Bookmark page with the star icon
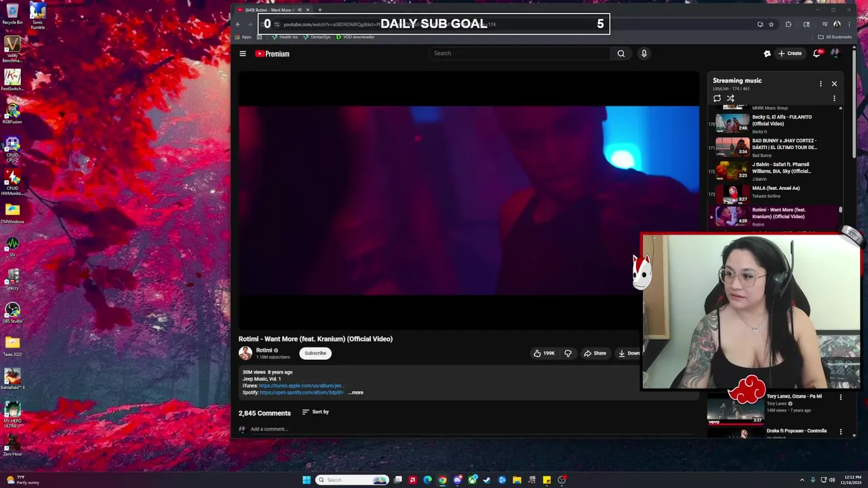Screen dimensions: 868x488 (771, 24)
